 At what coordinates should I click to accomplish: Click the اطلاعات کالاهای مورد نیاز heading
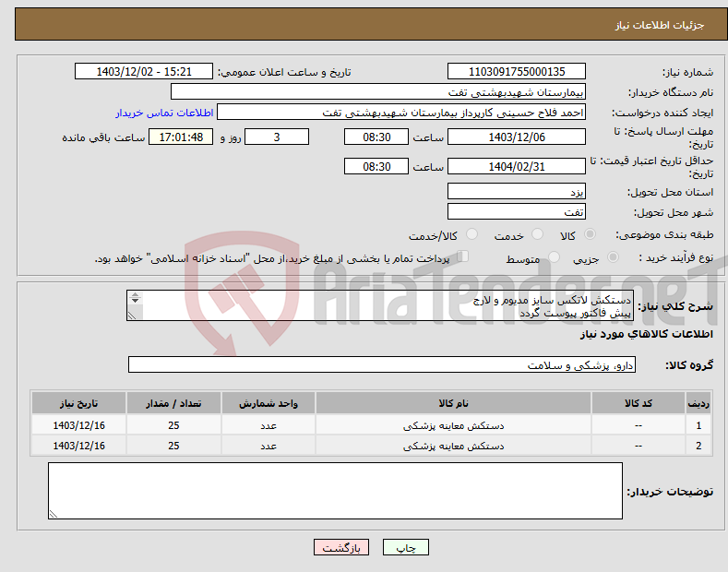click(646, 334)
